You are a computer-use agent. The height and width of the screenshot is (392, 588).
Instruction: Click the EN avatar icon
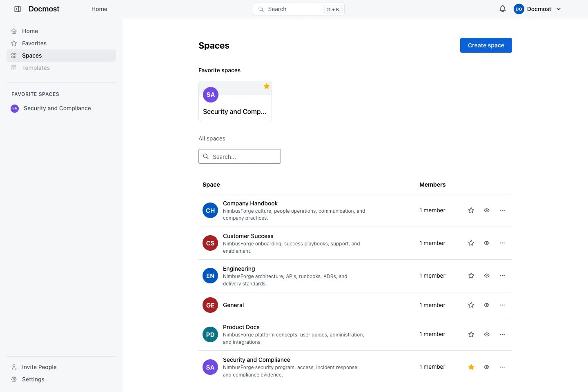210,276
